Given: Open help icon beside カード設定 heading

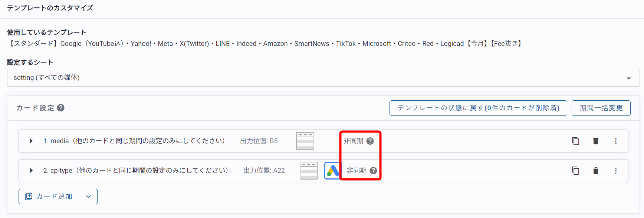Looking at the screenshot, I should click(x=61, y=108).
